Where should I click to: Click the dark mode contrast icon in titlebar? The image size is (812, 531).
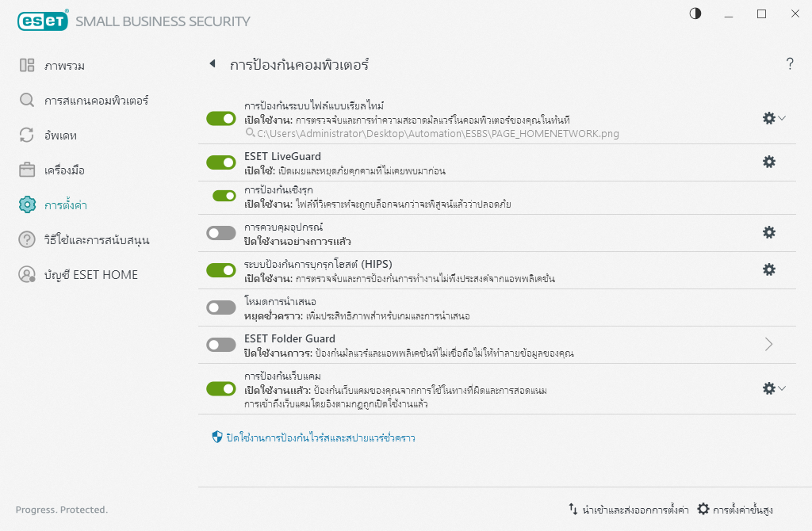point(695,13)
